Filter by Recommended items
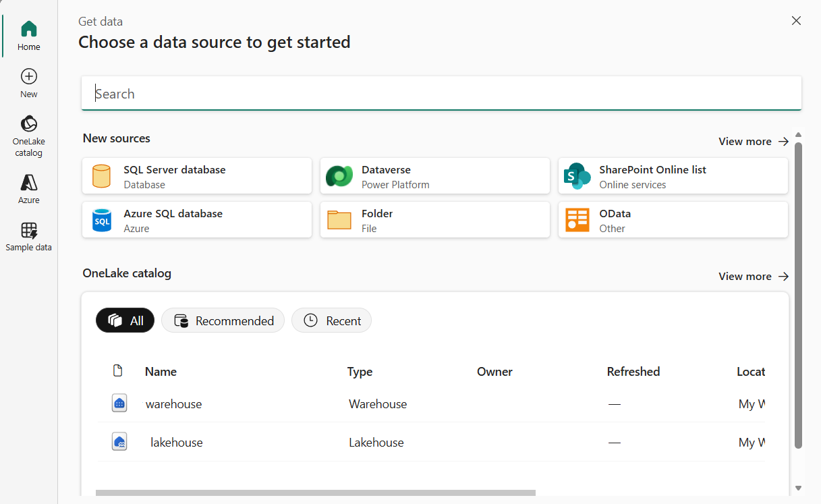The width and height of the screenshot is (821, 504). tap(223, 320)
